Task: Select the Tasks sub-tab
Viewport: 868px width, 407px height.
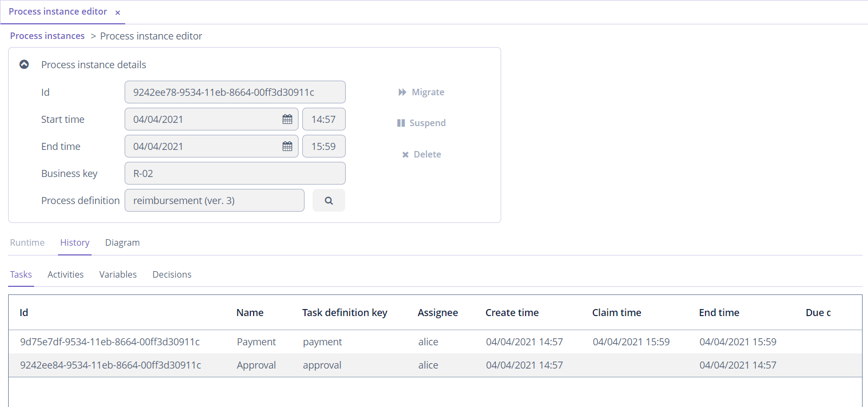Action: tap(21, 274)
